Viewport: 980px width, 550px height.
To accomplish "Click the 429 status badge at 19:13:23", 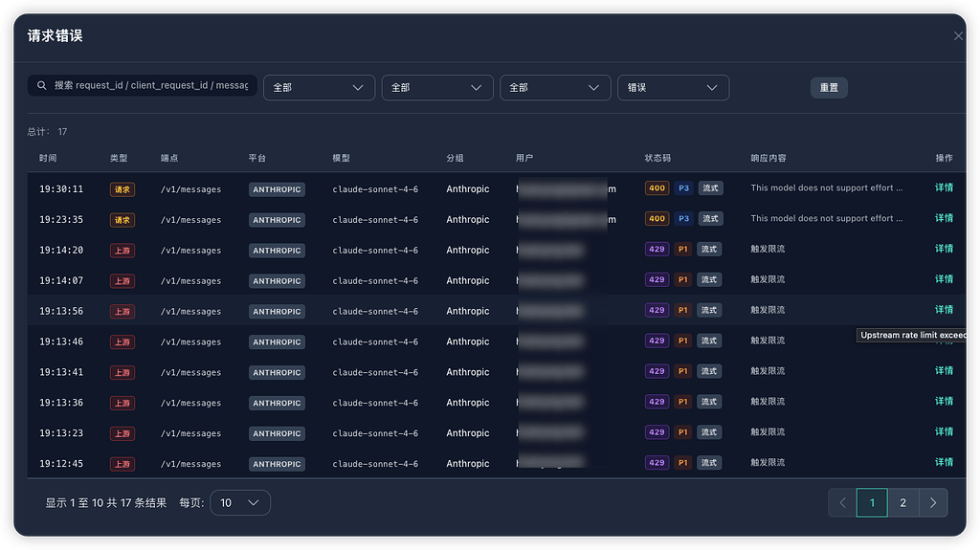I will click(657, 432).
